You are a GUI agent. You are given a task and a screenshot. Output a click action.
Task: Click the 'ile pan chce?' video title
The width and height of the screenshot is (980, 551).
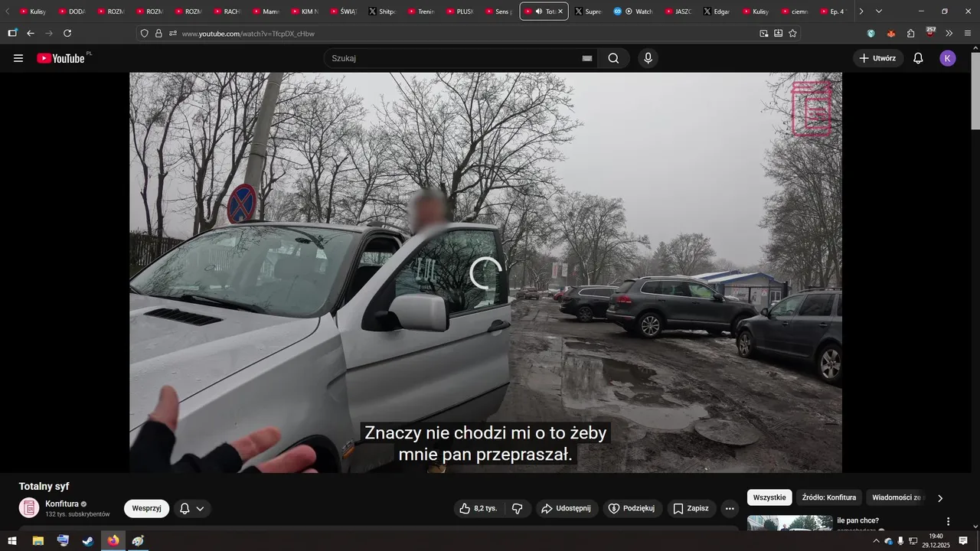click(857, 520)
